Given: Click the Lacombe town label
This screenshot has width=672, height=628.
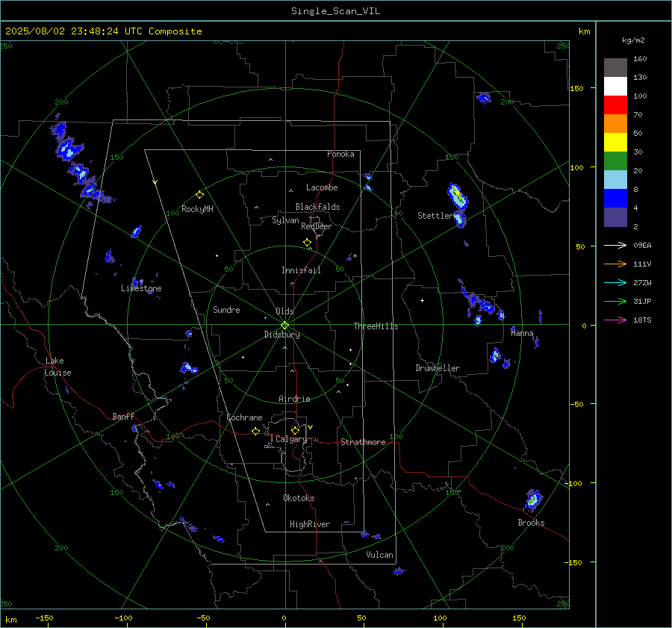Looking at the screenshot, I should (x=322, y=187).
